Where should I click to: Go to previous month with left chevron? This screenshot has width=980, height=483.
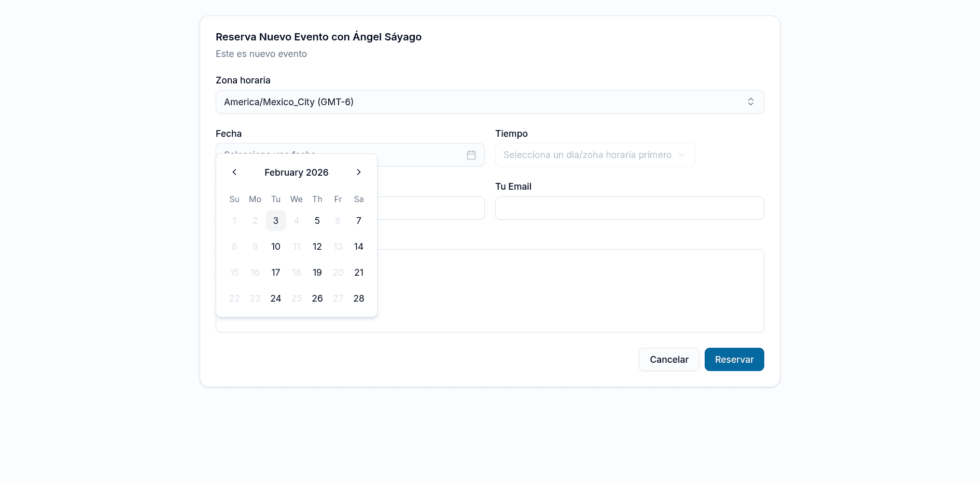click(234, 172)
